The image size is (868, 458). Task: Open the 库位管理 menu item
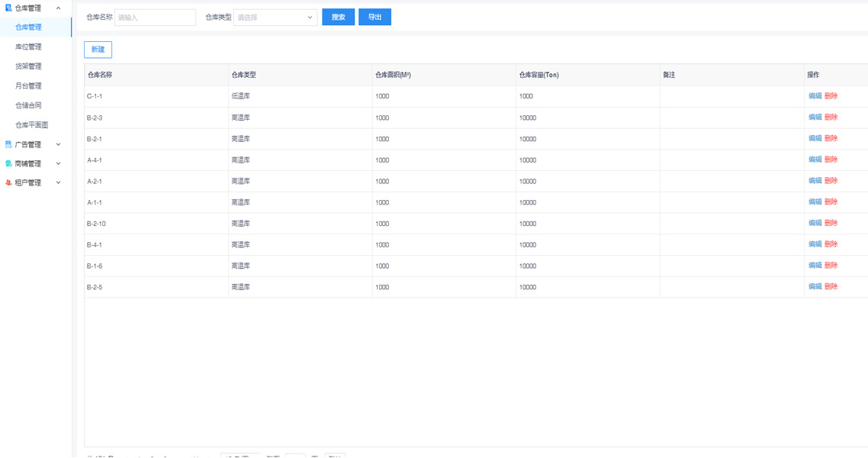(28, 47)
